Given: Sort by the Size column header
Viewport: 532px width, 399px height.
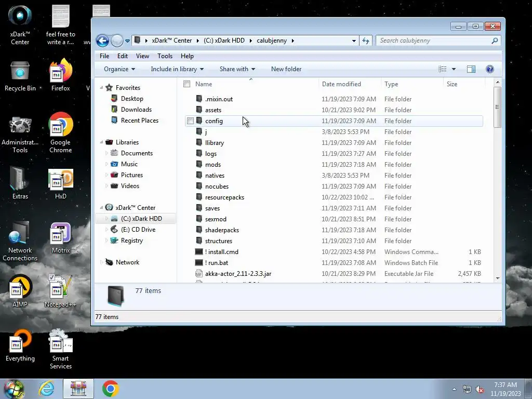Looking at the screenshot, I should (464, 84).
